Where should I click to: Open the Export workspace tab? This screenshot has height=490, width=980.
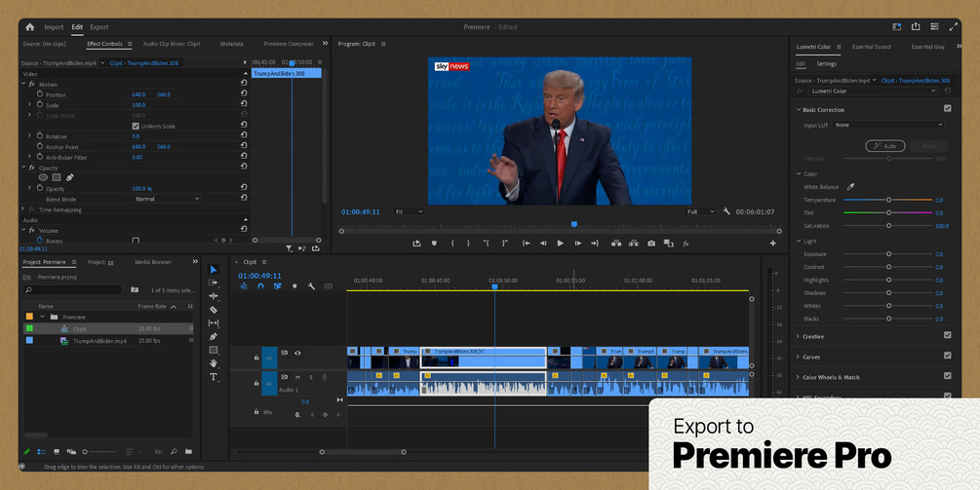click(x=98, y=27)
